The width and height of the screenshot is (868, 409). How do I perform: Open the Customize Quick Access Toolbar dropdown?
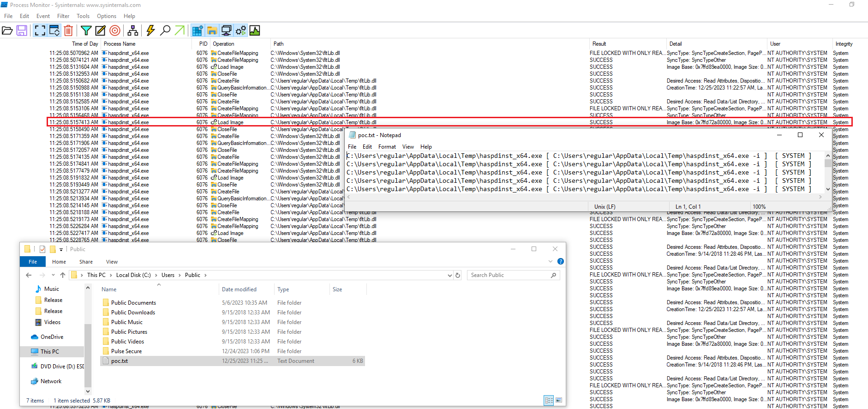tap(61, 249)
